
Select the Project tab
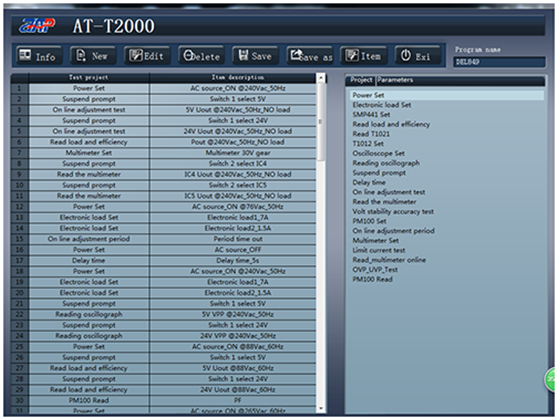361,80
